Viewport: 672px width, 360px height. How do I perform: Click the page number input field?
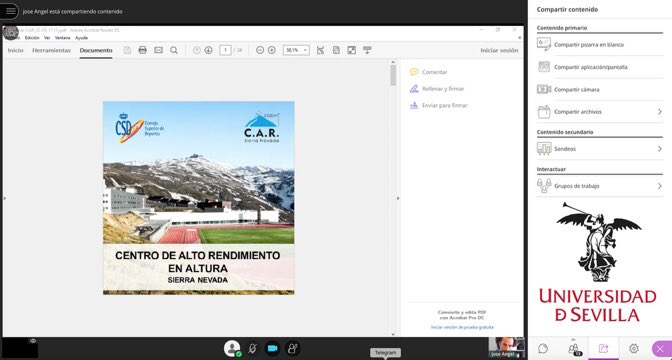225,50
